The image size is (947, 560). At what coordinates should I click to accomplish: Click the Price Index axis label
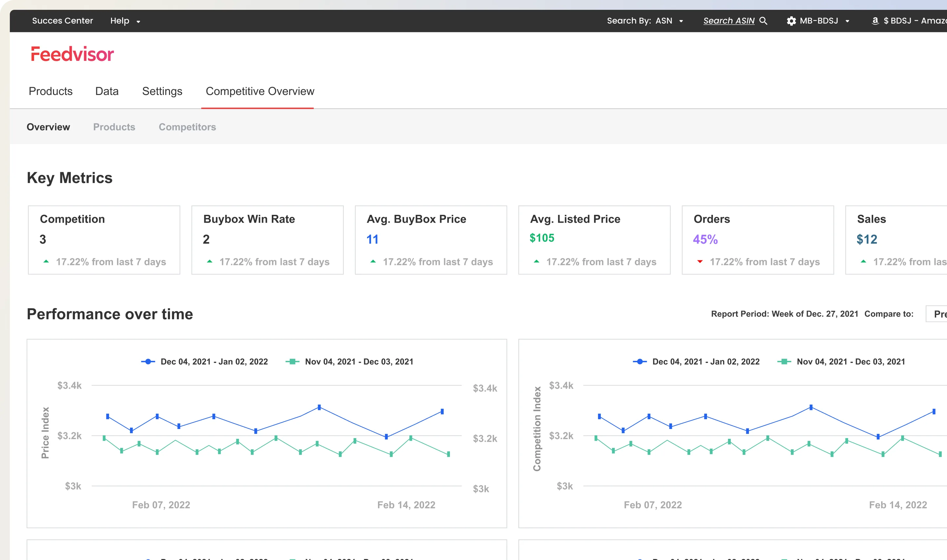(45, 433)
